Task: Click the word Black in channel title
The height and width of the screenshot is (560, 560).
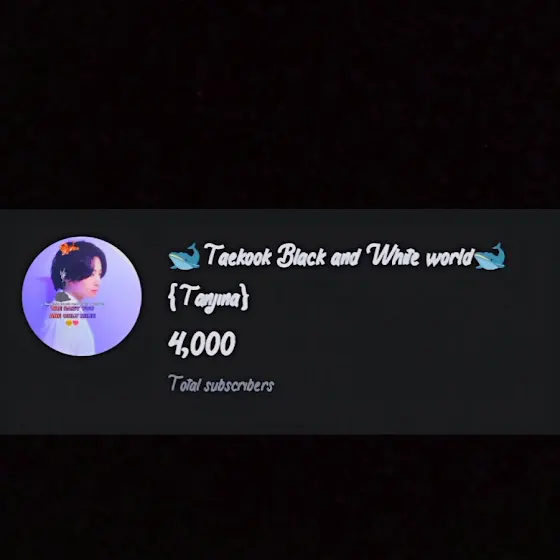Action: [x=301, y=256]
